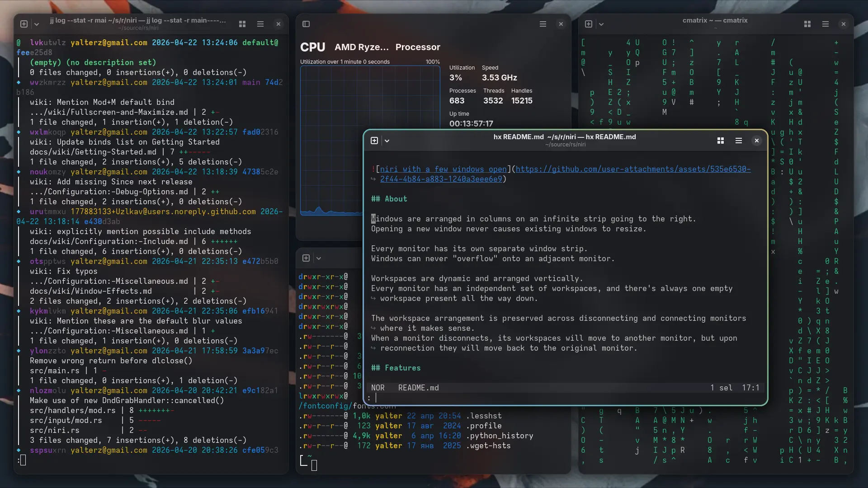Open hamburger menu in hx README.md window
Viewport: 868px width, 488px height.
point(739,141)
